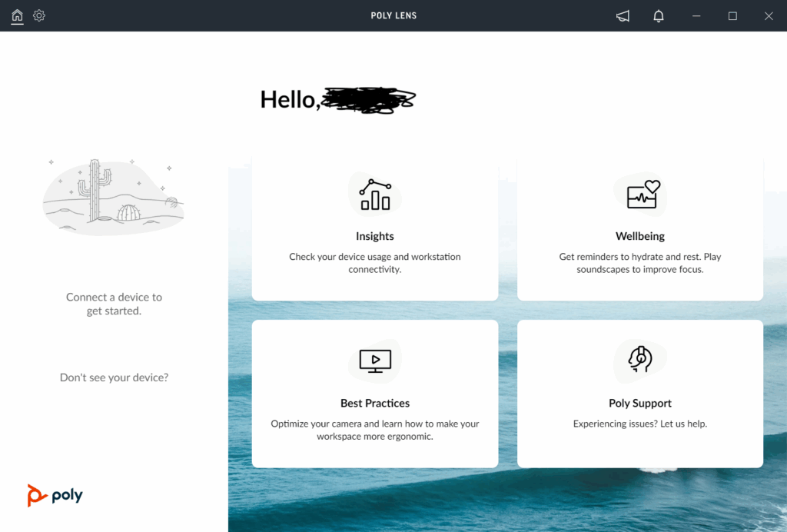This screenshot has width=787, height=532.
Task: Open the Insights card title
Action: [x=375, y=236]
